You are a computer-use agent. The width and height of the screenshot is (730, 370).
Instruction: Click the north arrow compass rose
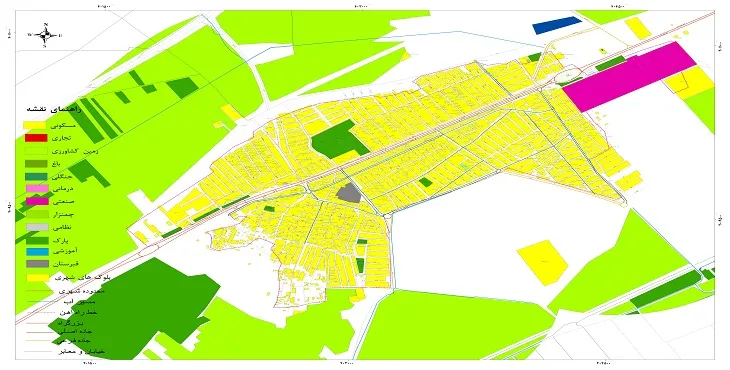45,35
